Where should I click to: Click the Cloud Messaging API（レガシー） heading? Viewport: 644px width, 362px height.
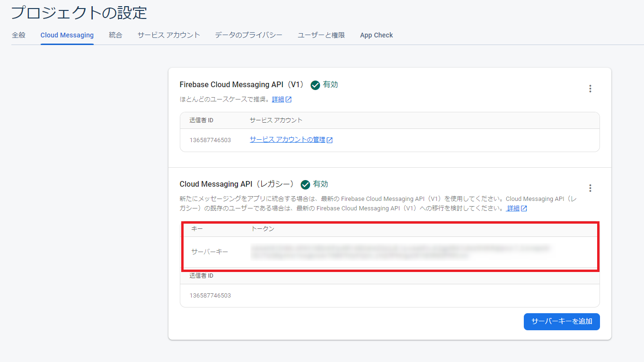[x=237, y=184]
